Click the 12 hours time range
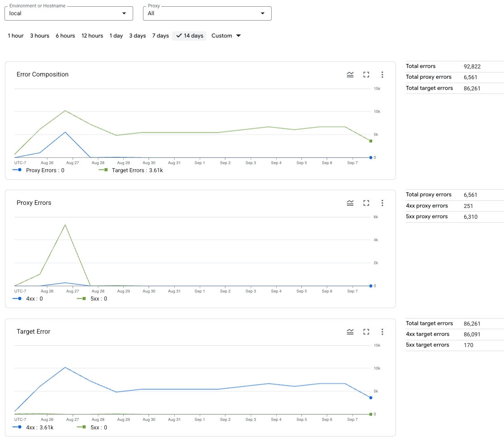 [x=92, y=36]
